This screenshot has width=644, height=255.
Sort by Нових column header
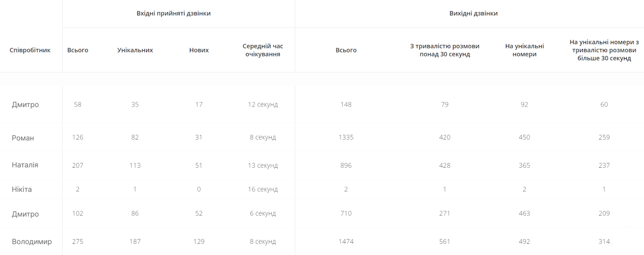click(x=199, y=50)
